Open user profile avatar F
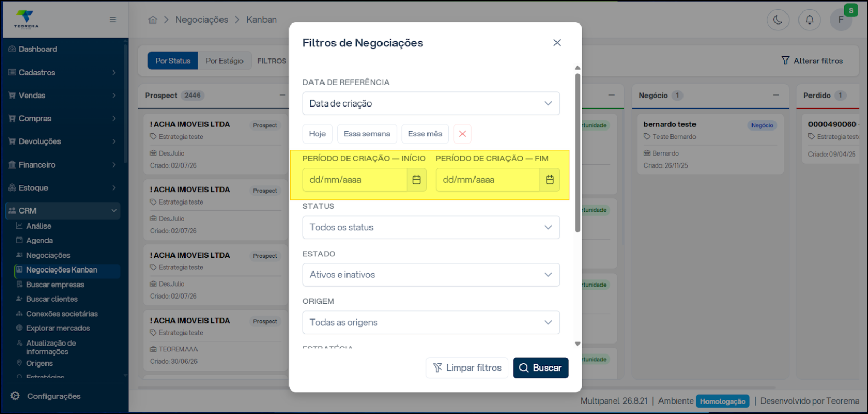Screen dimensions: 868x414 point(841,20)
